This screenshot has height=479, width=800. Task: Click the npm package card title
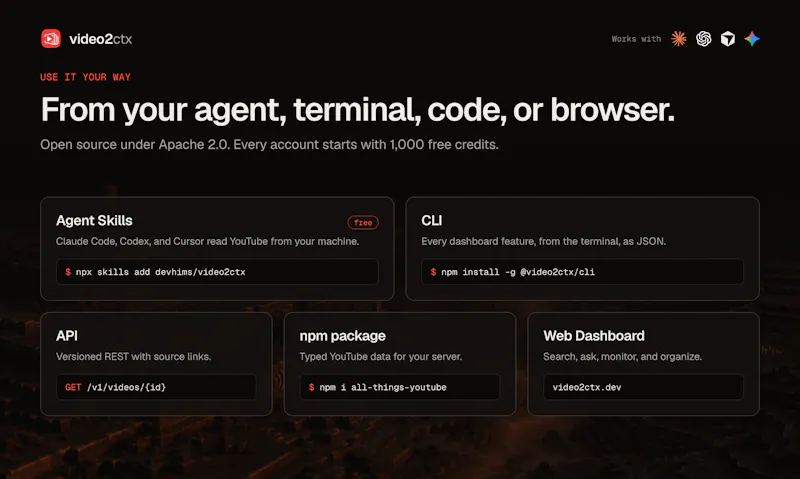pyautogui.click(x=342, y=336)
